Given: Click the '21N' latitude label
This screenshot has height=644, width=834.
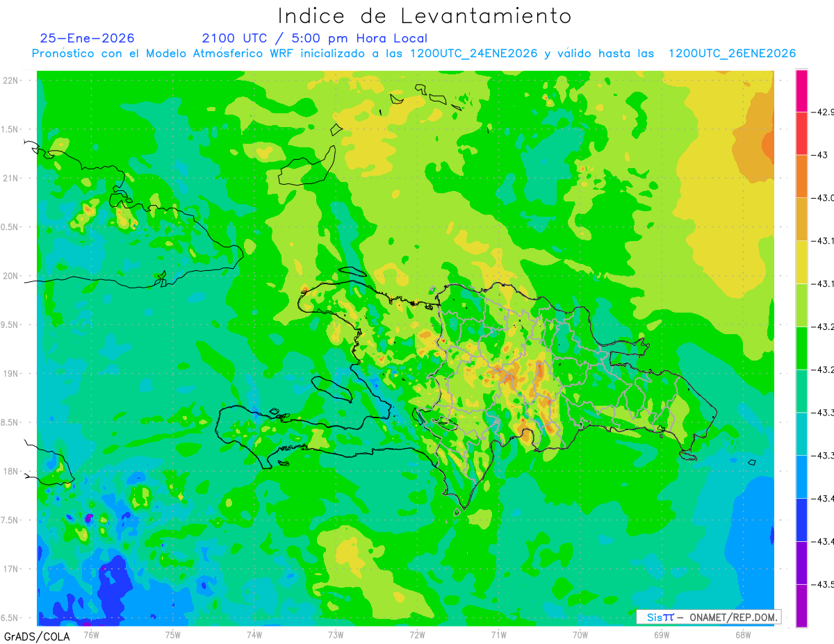Looking at the screenshot, I should point(11,179).
